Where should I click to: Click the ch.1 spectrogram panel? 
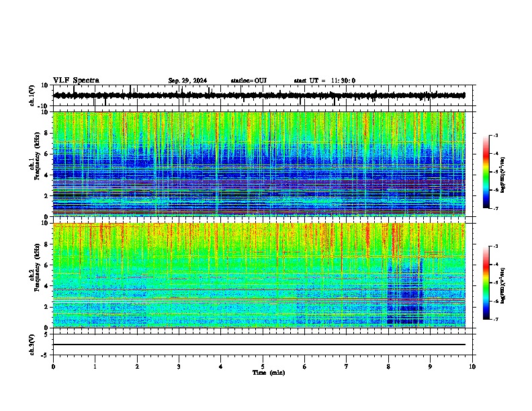click(x=259, y=164)
